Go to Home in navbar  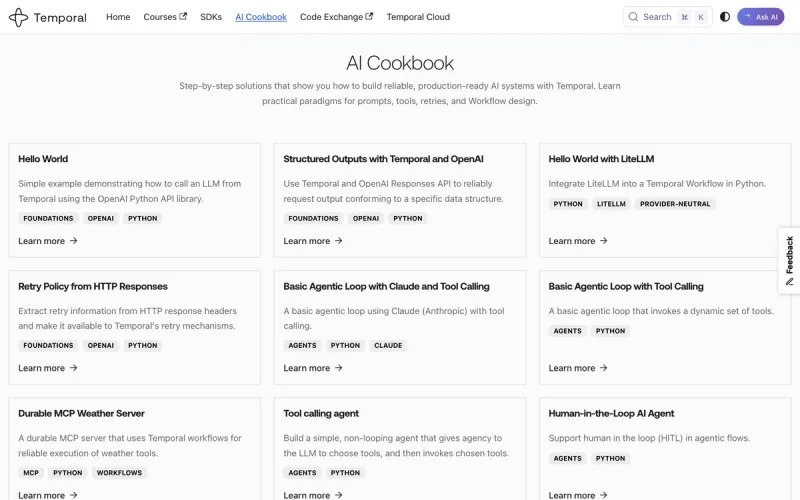(x=118, y=17)
